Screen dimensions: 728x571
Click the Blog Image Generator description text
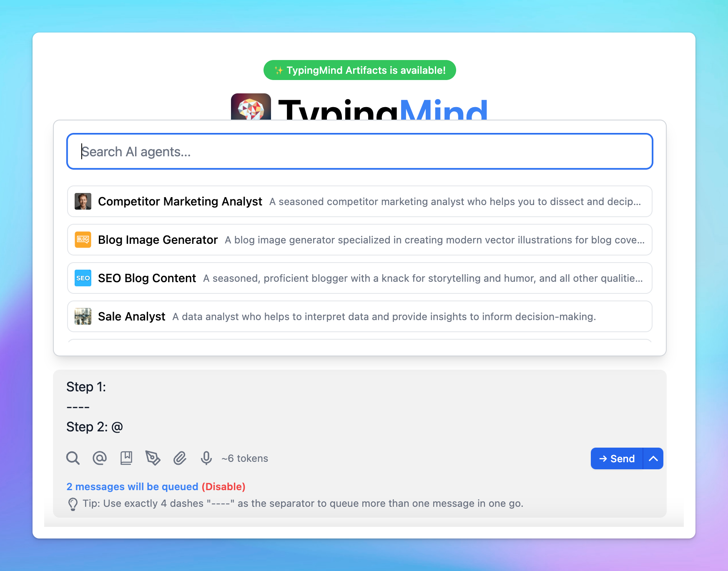pyautogui.click(x=434, y=240)
